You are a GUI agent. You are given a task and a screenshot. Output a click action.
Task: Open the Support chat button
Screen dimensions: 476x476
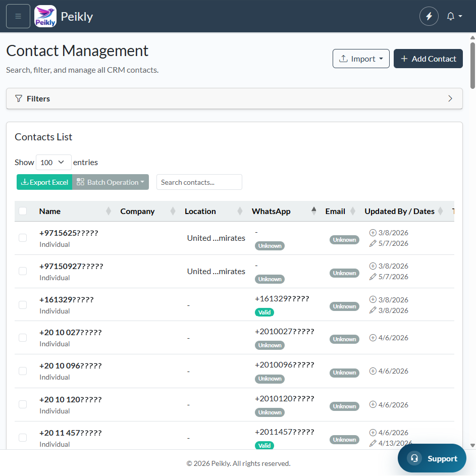pos(432,458)
